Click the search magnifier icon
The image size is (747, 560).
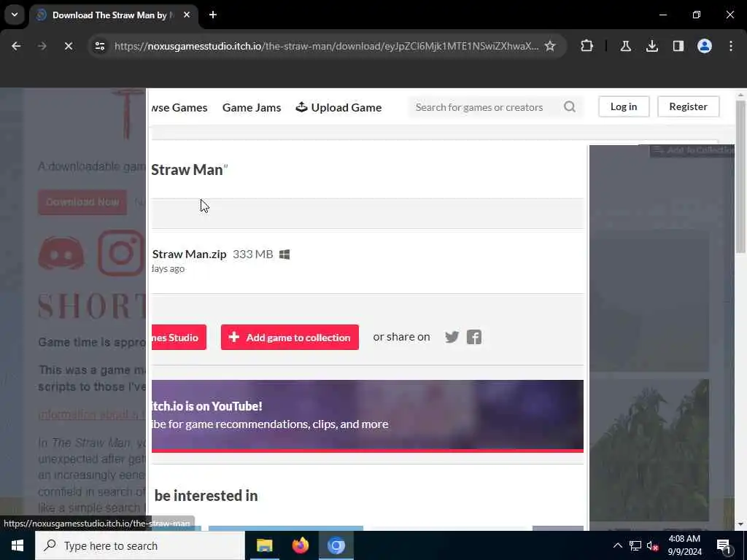tap(570, 106)
